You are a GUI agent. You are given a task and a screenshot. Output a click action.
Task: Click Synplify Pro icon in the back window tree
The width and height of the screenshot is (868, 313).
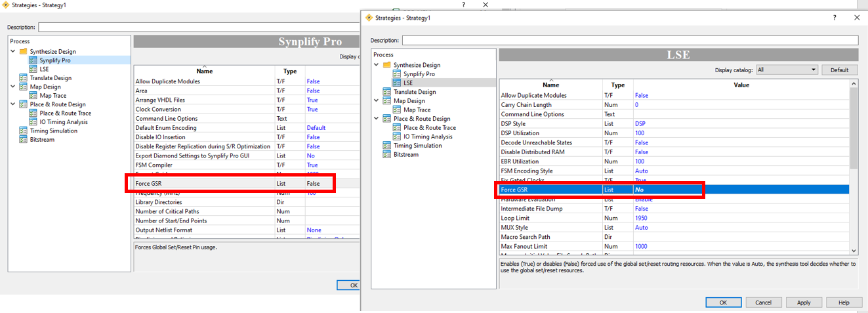point(33,60)
